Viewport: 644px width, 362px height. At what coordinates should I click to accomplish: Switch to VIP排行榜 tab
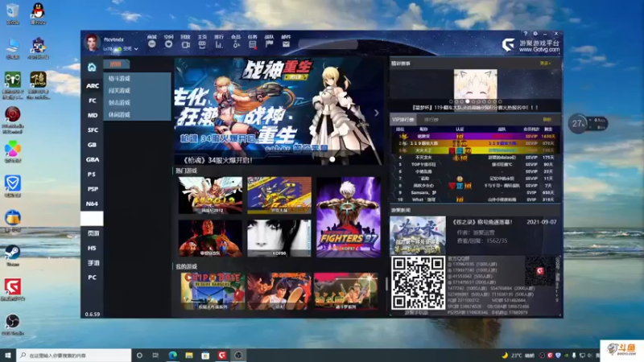click(403, 120)
